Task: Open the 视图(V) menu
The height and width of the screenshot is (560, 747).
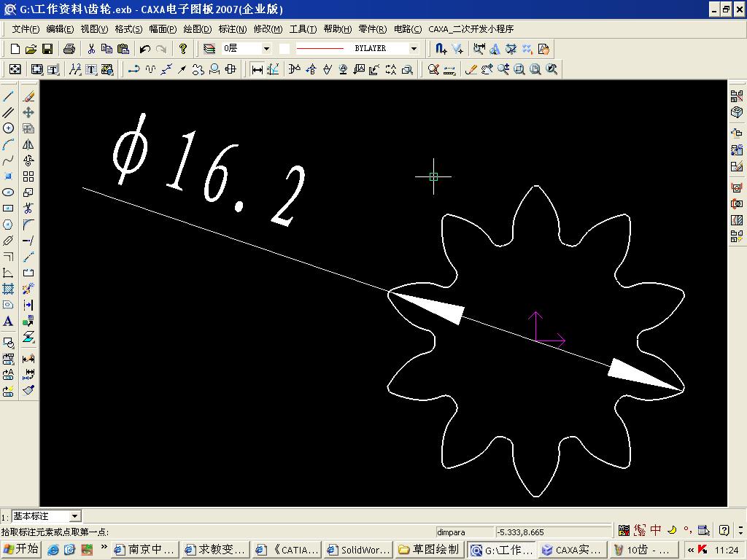Action: click(94, 29)
